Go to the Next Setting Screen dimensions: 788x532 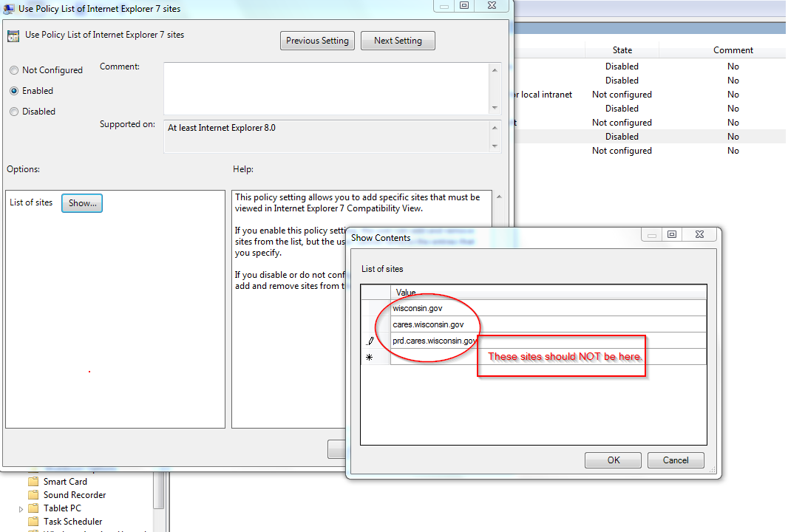(x=398, y=41)
